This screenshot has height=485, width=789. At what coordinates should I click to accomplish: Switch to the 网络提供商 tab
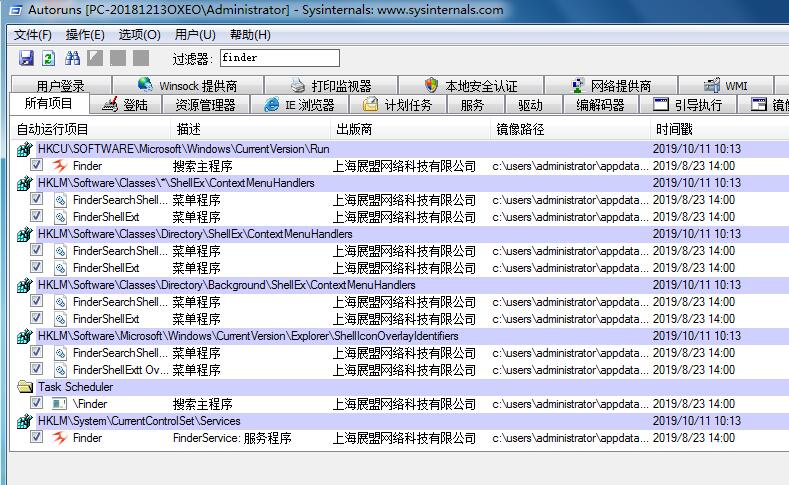611,86
